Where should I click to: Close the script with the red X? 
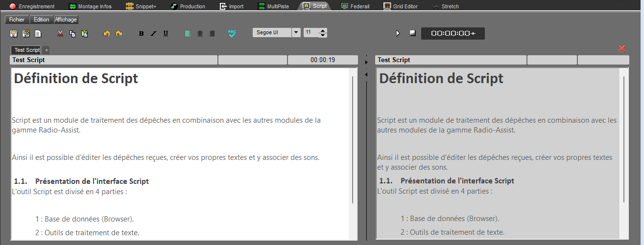coord(622,49)
